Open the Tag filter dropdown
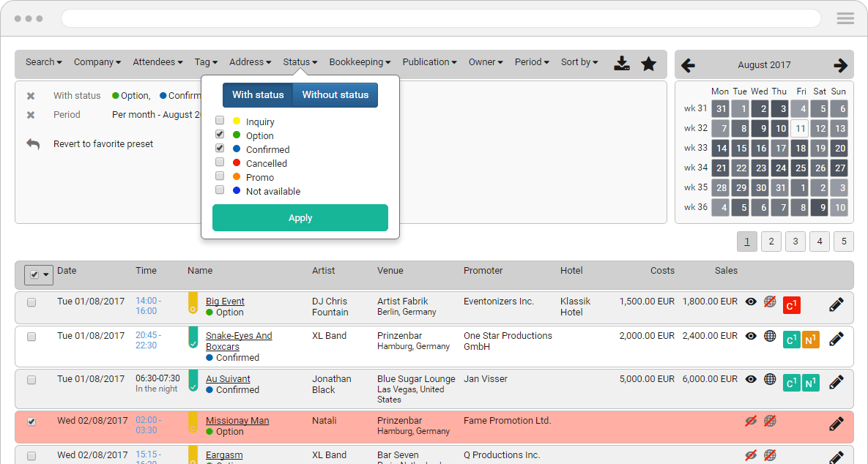This screenshot has height=464, width=868. [206, 62]
